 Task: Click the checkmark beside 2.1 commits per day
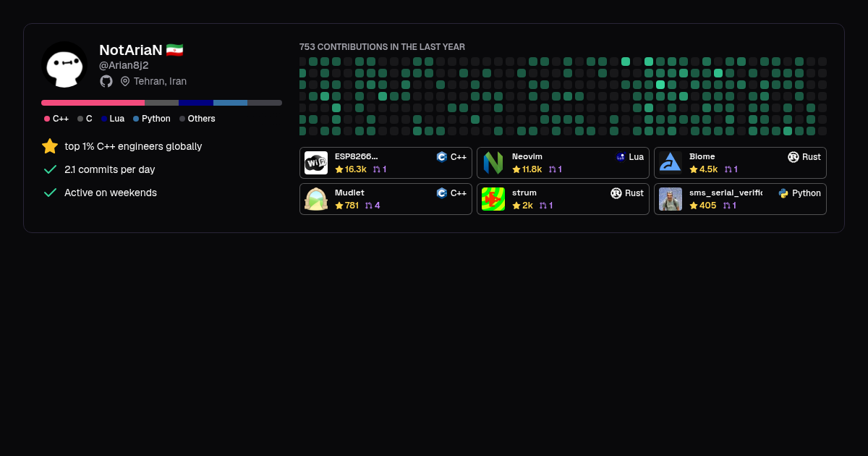click(x=50, y=169)
